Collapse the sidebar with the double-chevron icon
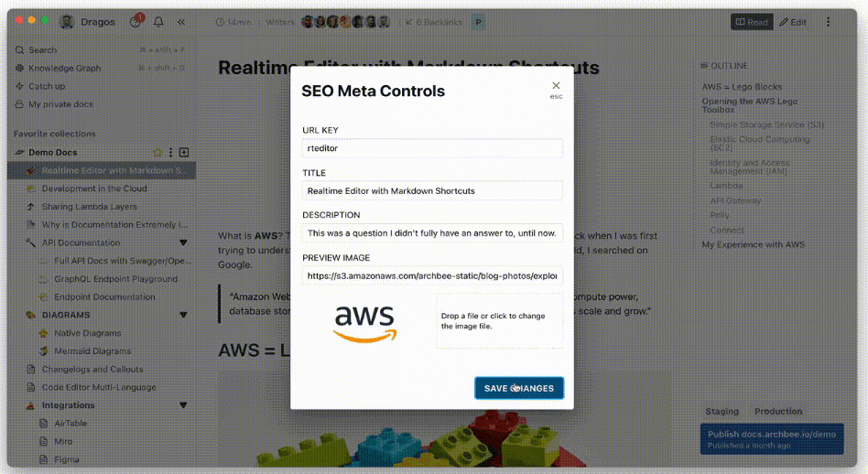The image size is (868, 474). 181,22
